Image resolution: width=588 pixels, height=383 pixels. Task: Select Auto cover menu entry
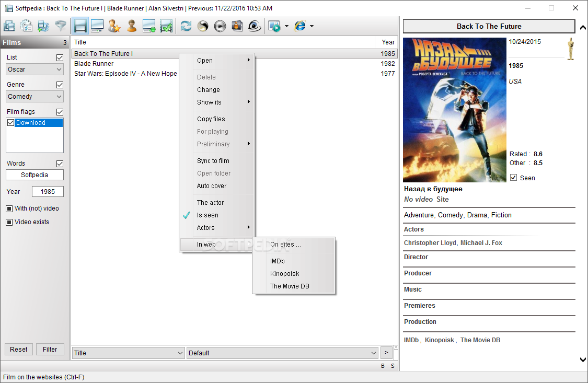point(217,185)
